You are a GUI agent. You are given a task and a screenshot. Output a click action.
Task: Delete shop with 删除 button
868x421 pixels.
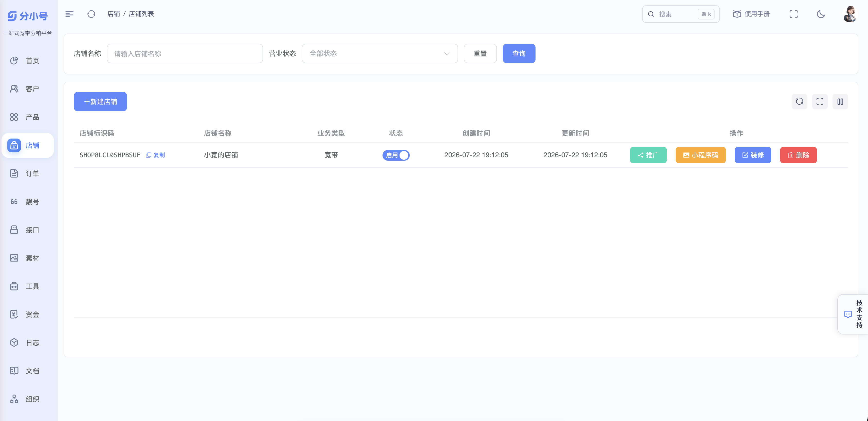pos(798,155)
